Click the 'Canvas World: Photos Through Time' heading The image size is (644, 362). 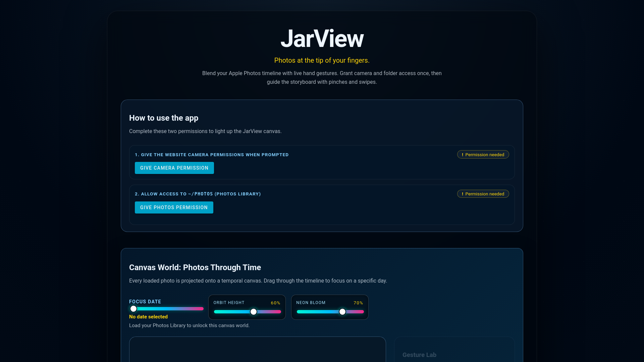[x=195, y=267]
